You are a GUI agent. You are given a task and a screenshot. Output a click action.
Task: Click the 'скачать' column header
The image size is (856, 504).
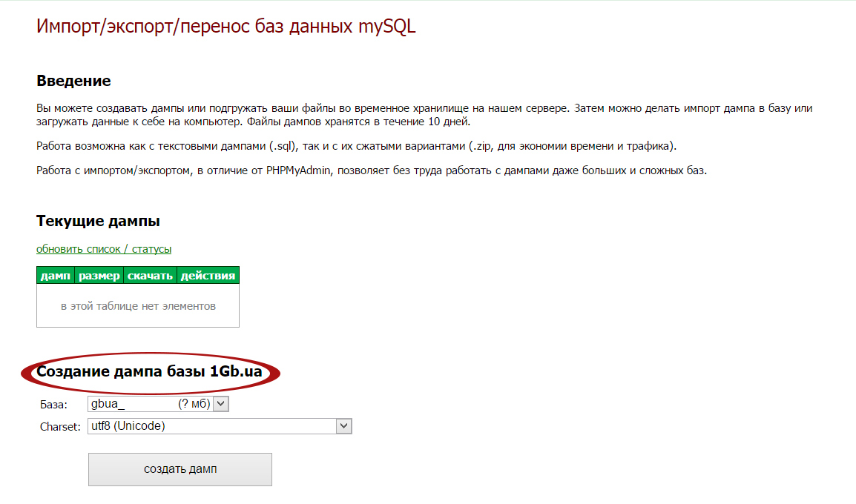pyautogui.click(x=150, y=276)
